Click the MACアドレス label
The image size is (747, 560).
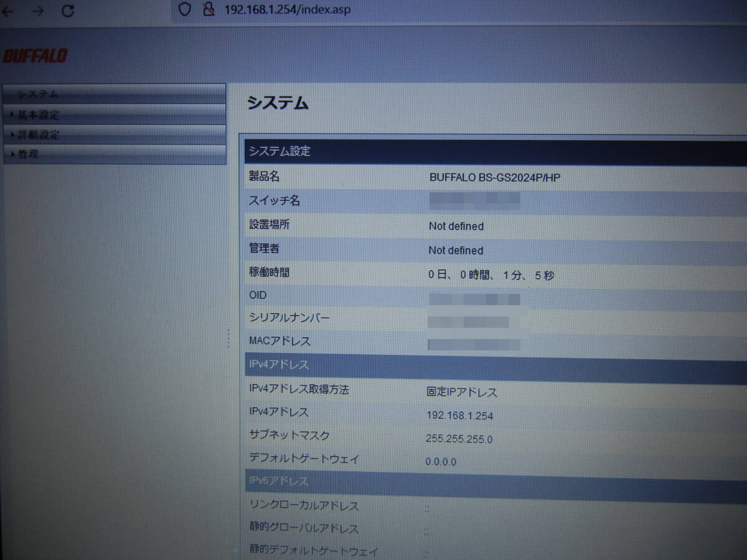click(x=280, y=341)
